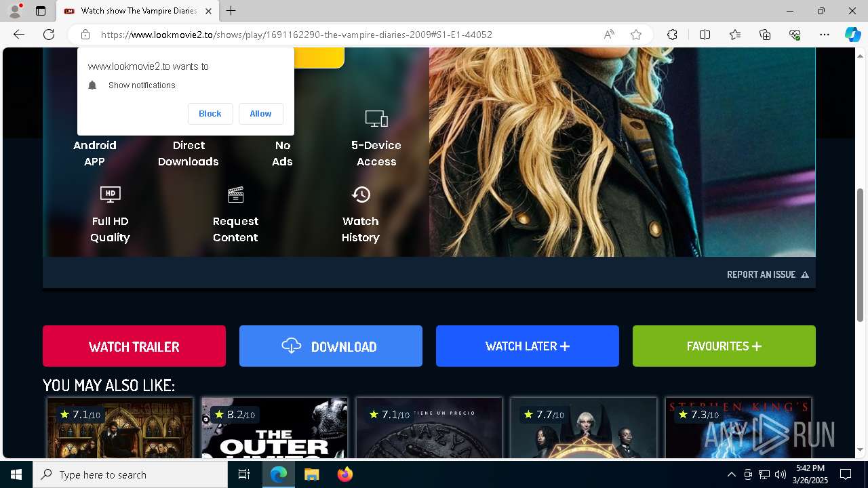The width and height of the screenshot is (868, 488).
Task: Add this page to favorites star
Action: (636, 35)
